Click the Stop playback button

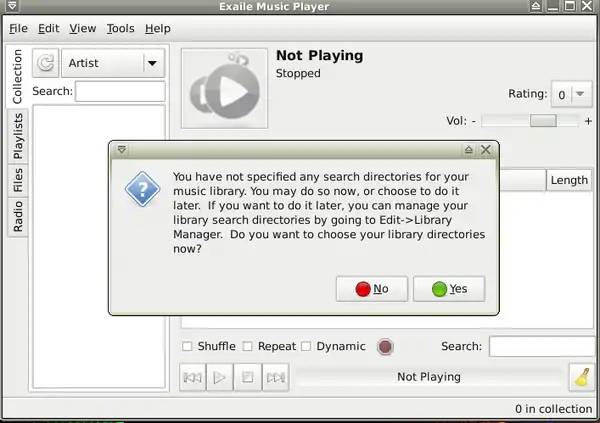coord(248,377)
